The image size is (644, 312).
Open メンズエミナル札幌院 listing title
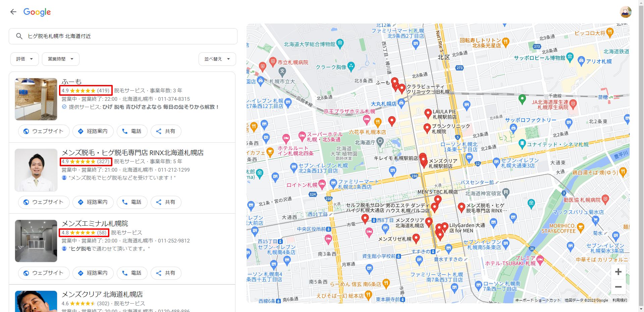[x=95, y=223]
